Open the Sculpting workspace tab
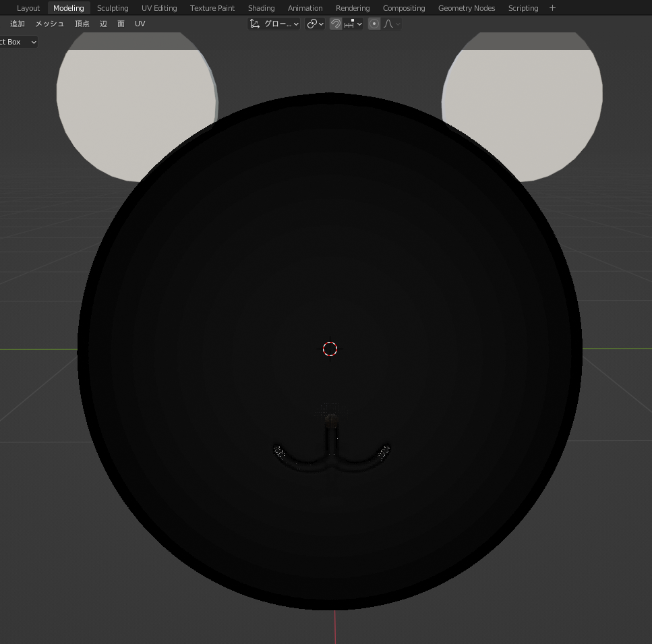The height and width of the screenshot is (644, 652). (113, 8)
